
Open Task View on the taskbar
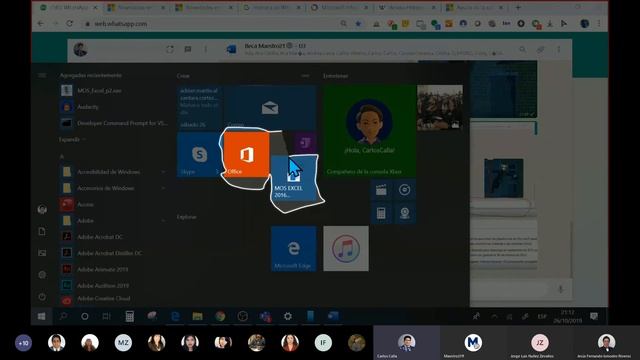[107, 316]
